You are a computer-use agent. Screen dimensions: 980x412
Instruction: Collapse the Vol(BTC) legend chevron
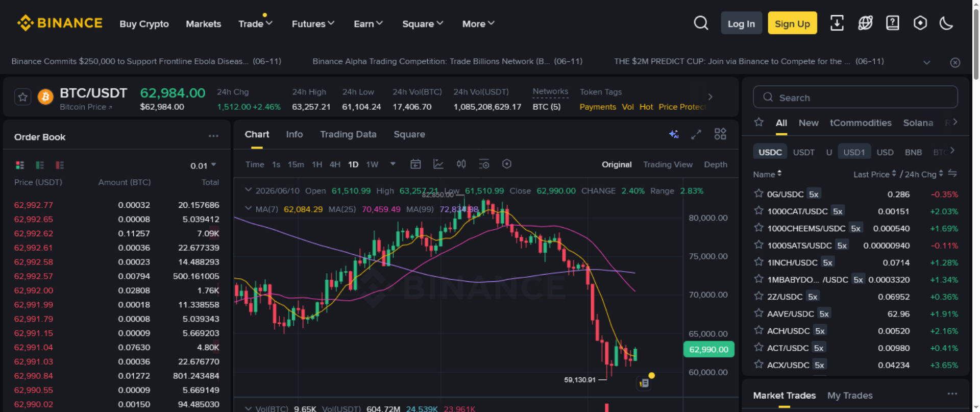[x=249, y=408]
